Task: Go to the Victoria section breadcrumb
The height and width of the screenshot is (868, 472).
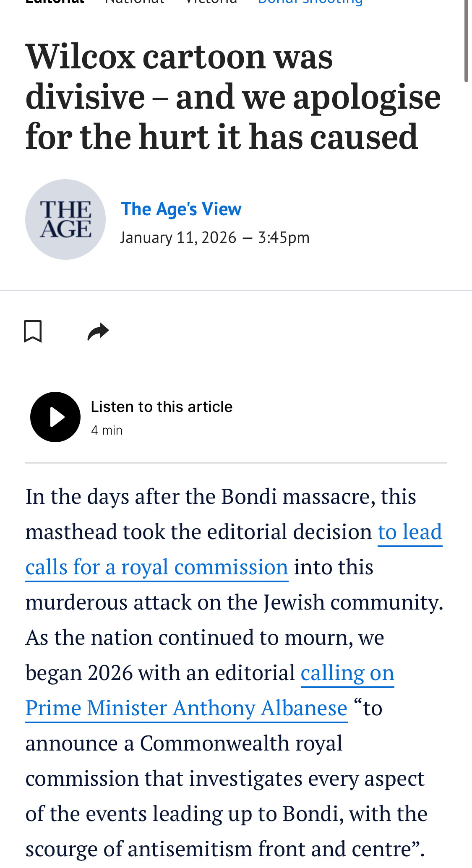Action: pyautogui.click(x=211, y=2)
